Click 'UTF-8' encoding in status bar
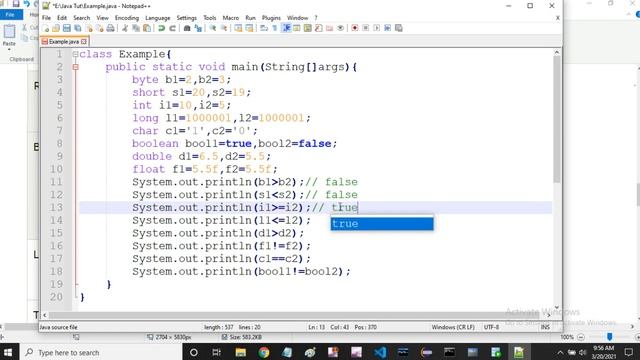The image size is (640, 360). [491, 327]
